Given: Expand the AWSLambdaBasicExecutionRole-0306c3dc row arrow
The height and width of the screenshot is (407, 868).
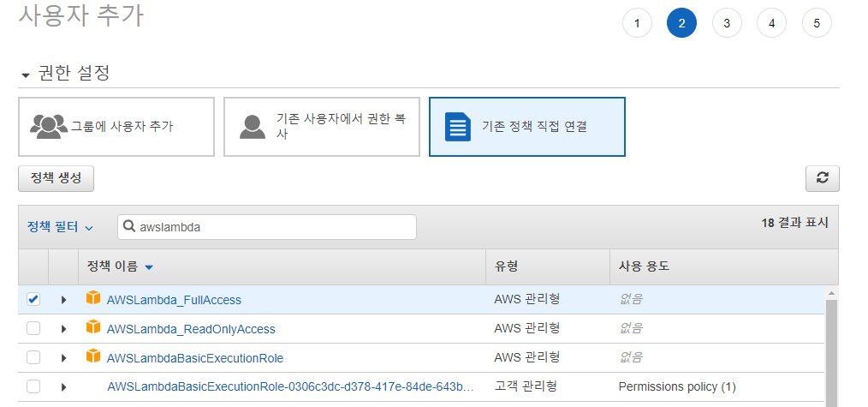Looking at the screenshot, I should tap(63, 387).
